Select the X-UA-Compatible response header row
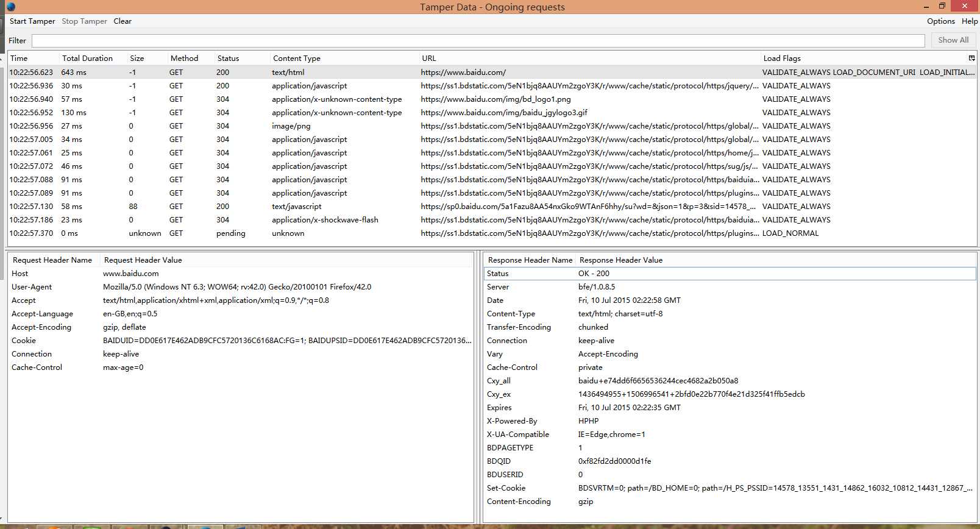The height and width of the screenshot is (529, 980). (x=730, y=435)
